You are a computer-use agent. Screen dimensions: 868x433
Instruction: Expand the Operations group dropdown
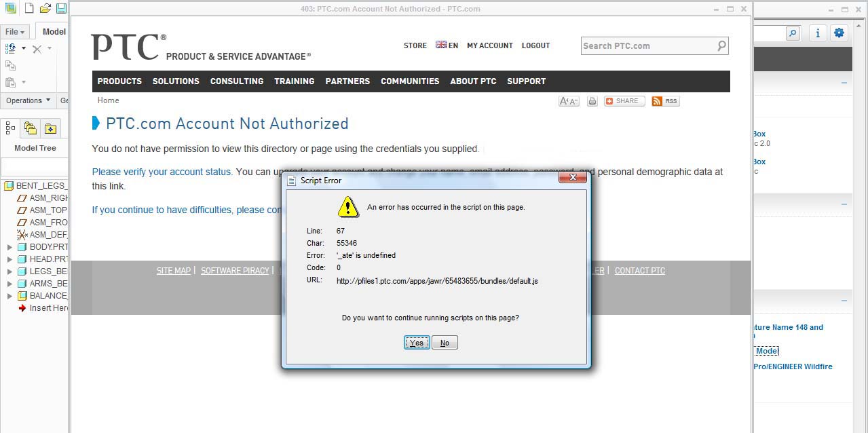click(29, 100)
